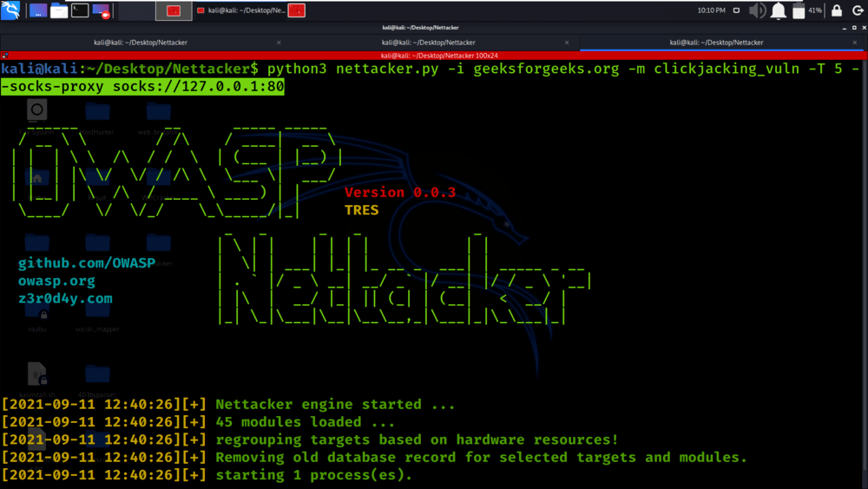The image size is (868, 489).
Task: Click the small terminal pane layout icon
Action: [4, 56]
